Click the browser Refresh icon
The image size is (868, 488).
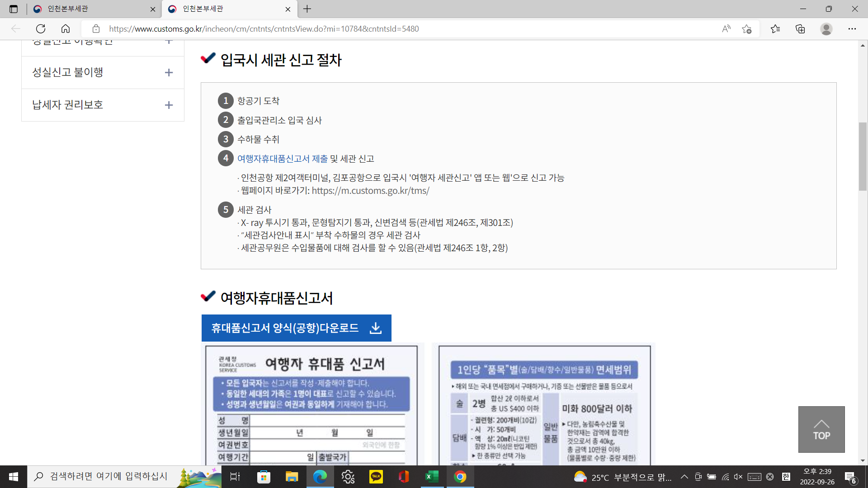coord(41,29)
